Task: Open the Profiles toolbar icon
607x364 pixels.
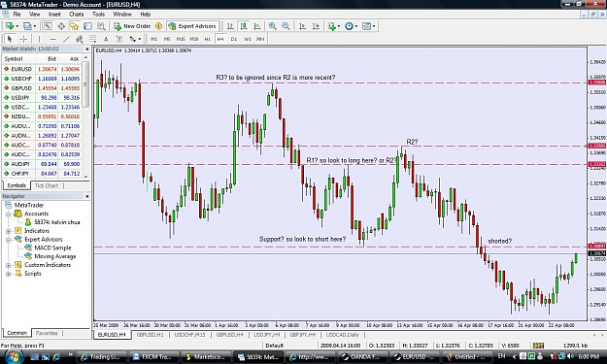Action: 27,26
